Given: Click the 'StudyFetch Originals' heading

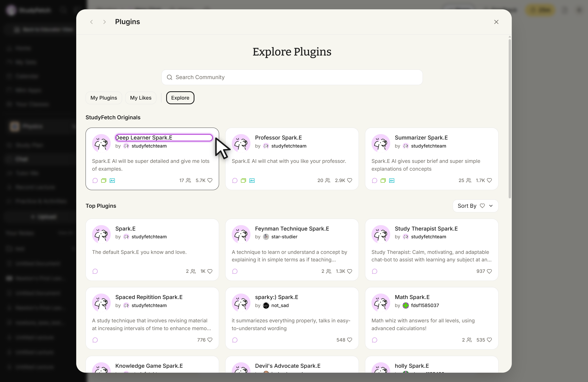Looking at the screenshot, I should 113,117.
